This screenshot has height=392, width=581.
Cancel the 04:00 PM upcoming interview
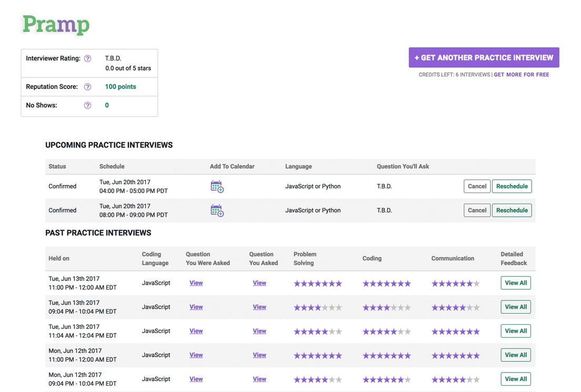point(477,186)
